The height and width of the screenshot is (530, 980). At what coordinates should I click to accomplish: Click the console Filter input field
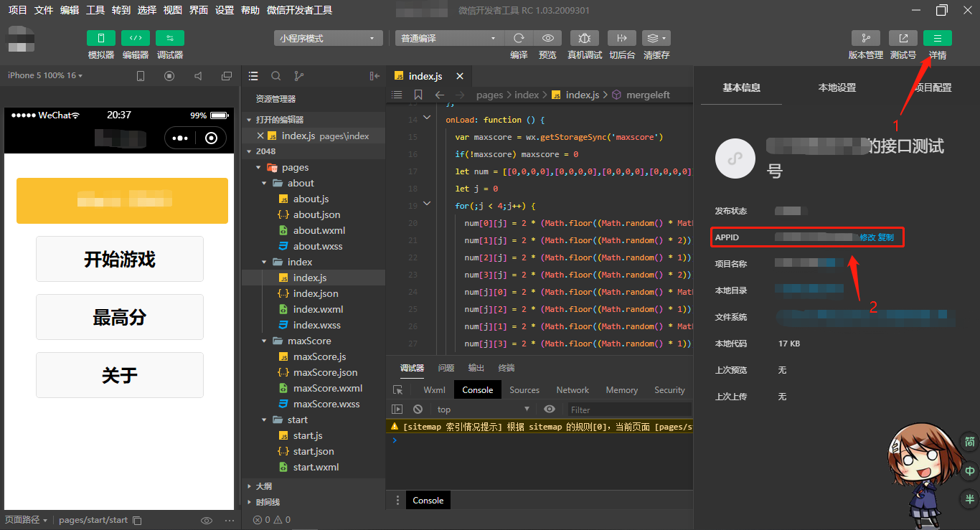pos(629,410)
